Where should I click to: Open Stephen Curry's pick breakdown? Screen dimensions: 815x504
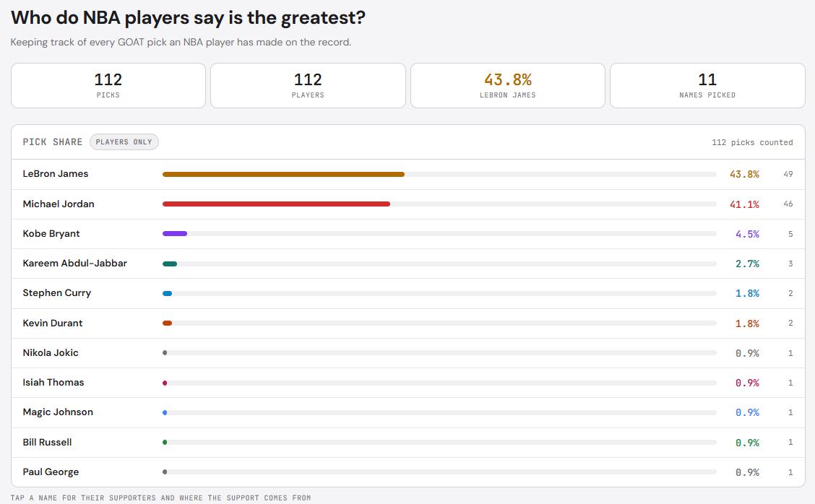(x=408, y=293)
